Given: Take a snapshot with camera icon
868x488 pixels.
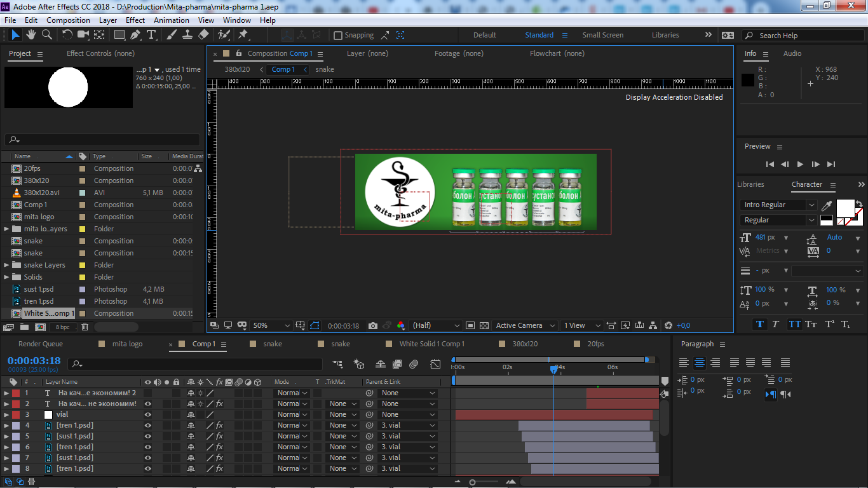Looking at the screenshot, I should pyautogui.click(x=373, y=325).
